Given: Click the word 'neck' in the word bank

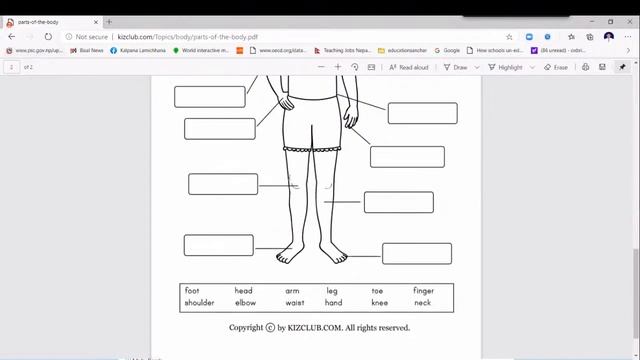Looking at the screenshot, I should click(x=422, y=302).
